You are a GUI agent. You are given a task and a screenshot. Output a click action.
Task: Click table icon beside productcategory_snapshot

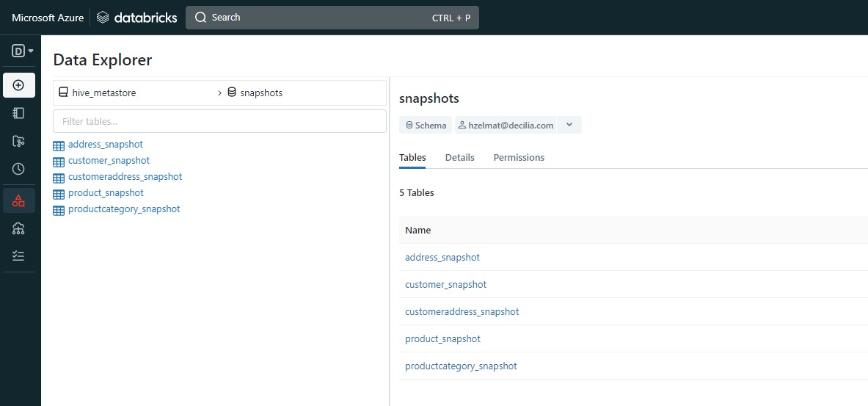tap(59, 211)
